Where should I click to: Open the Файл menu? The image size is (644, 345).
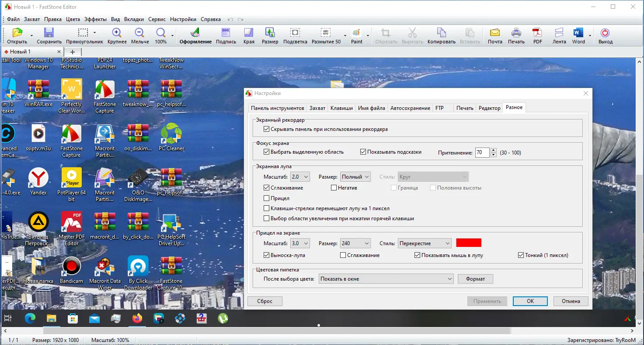coord(13,19)
